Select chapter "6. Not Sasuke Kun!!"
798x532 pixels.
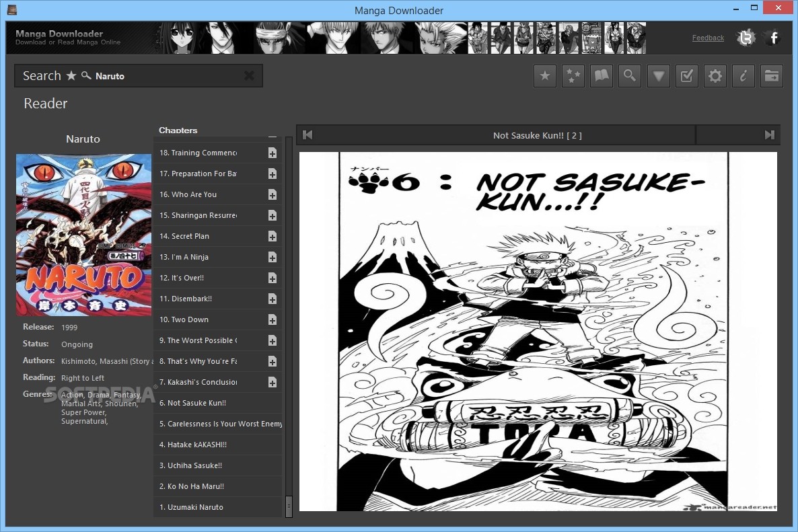tap(218, 403)
